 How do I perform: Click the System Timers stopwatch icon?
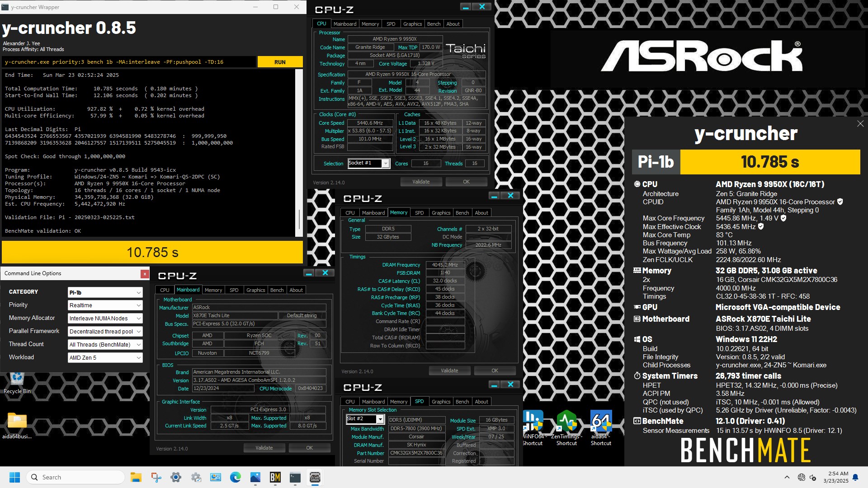pyautogui.click(x=637, y=375)
